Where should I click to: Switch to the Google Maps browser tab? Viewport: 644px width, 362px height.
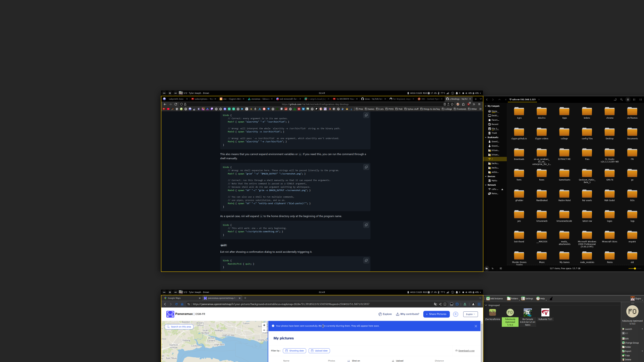click(x=174, y=298)
